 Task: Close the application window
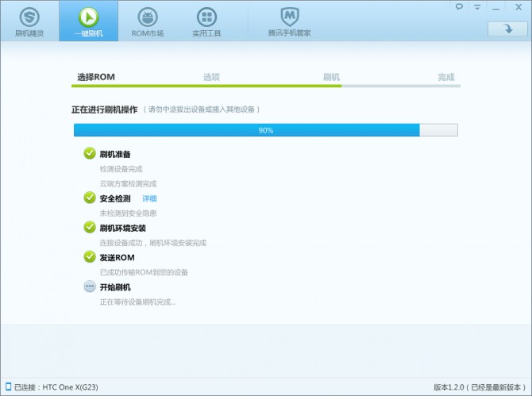[519, 7]
